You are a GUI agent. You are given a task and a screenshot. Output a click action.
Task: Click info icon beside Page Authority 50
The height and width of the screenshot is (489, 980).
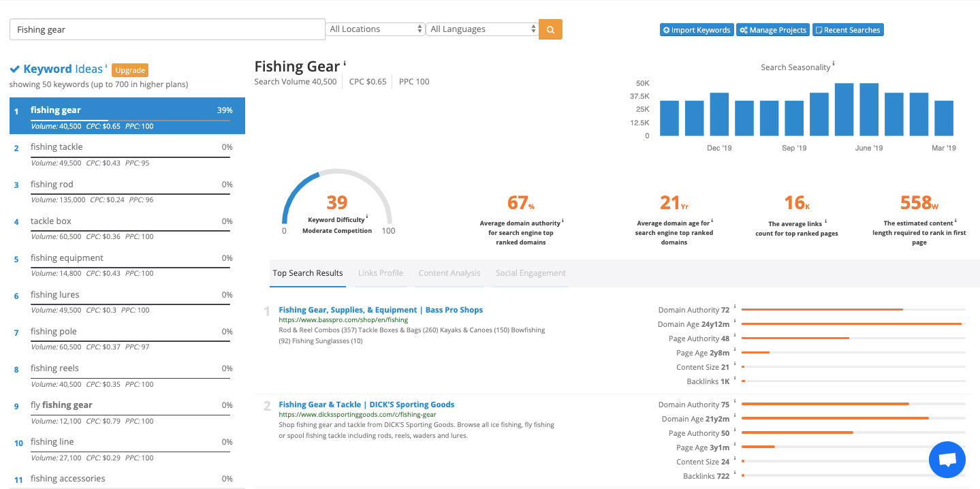coord(735,431)
